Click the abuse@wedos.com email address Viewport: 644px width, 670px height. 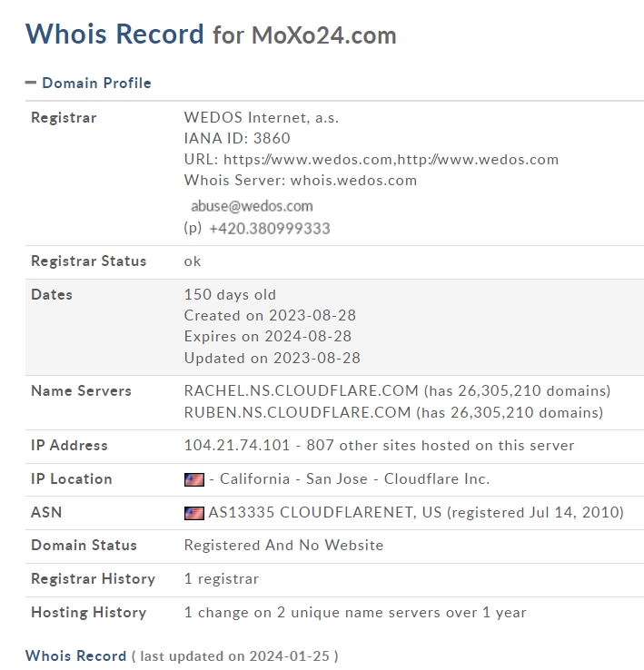tap(252, 206)
